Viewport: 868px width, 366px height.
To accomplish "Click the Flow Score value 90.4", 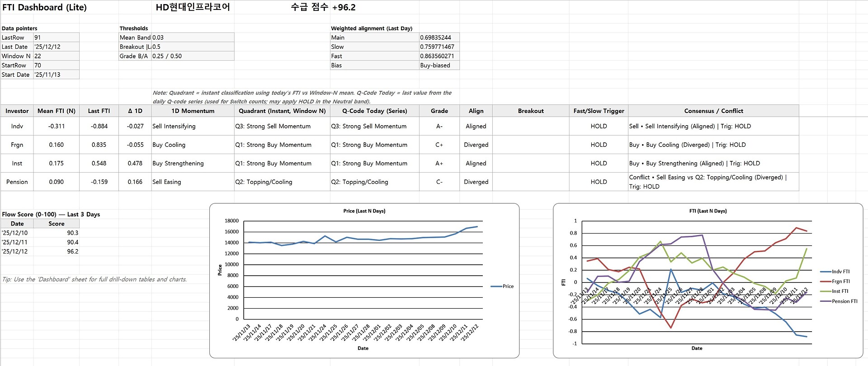I will [57, 243].
